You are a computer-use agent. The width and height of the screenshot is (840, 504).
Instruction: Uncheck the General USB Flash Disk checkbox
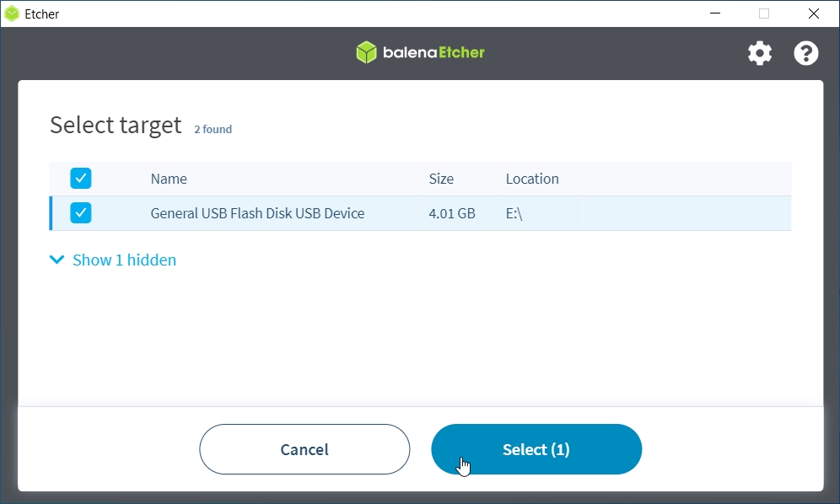tap(81, 213)
